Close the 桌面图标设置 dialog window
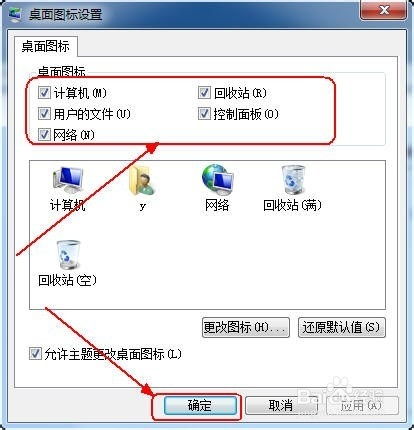Viewport: 414px width, 430px height. pyautogui.click(x=384, y=11)
